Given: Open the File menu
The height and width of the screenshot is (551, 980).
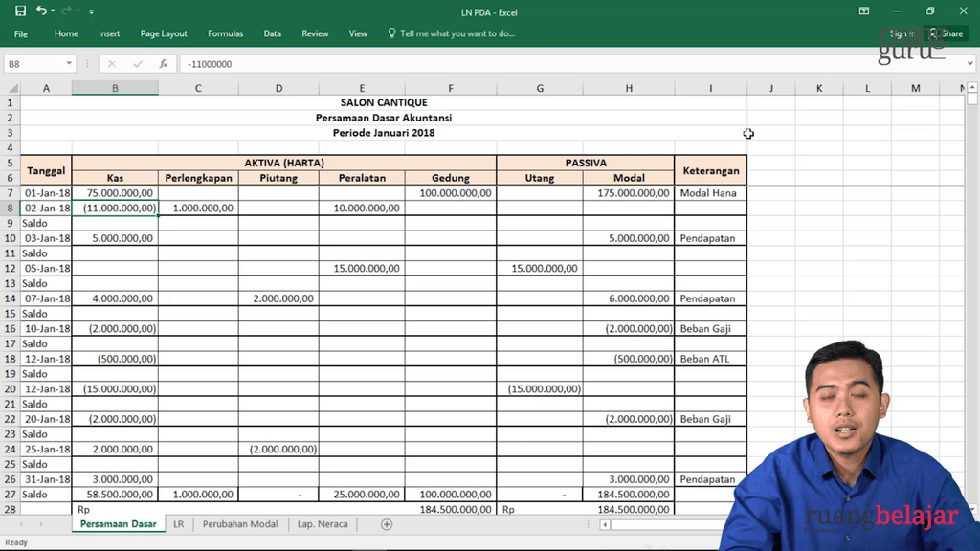Looking at the screenshot, I should coord(21,33).
